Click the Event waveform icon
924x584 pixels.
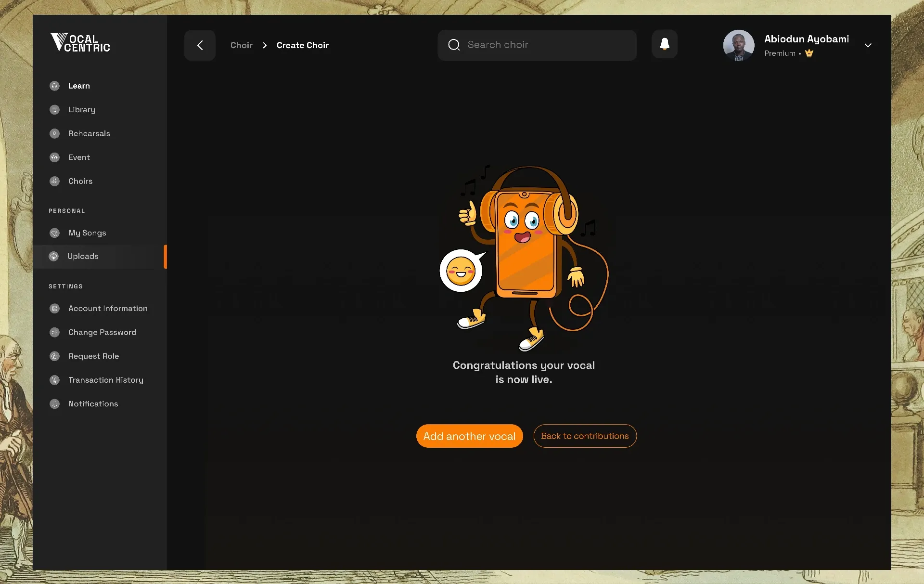click(54, 157)
